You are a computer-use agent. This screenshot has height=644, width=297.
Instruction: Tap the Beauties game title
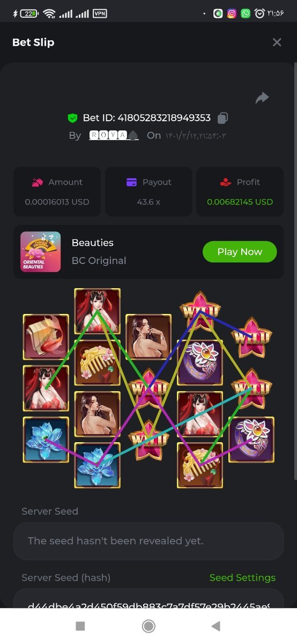93,243
